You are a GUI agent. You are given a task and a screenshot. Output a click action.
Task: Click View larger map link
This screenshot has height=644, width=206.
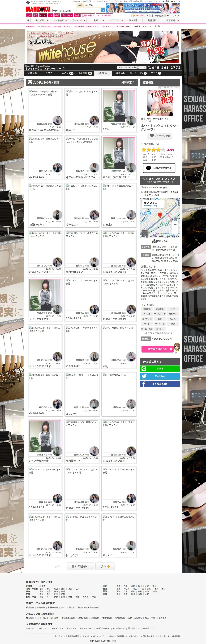tap(150, 206)
